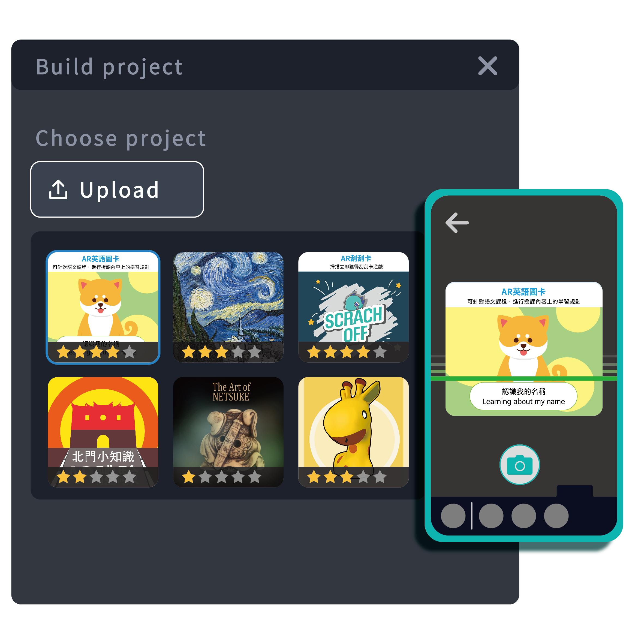Screen dimensions: 644x644
Task: Tap the first gray circle in phone bar
Action: (453, 516)
